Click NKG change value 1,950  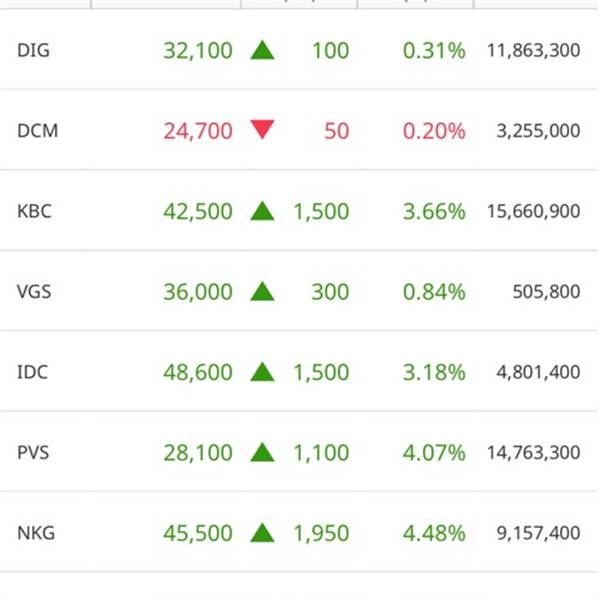point(321,533)
